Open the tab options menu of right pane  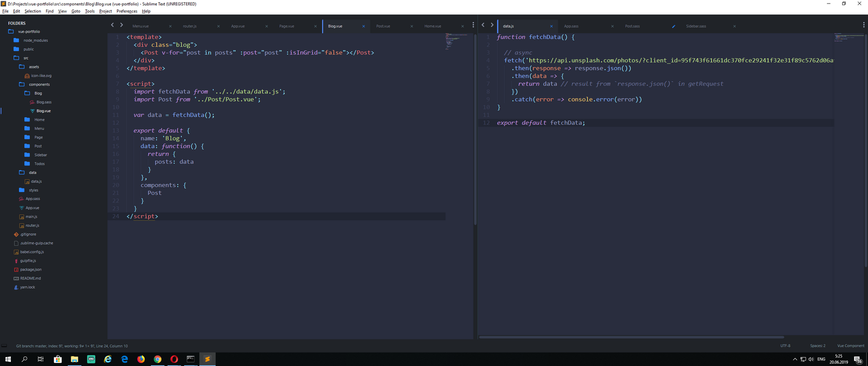(863, 25)
